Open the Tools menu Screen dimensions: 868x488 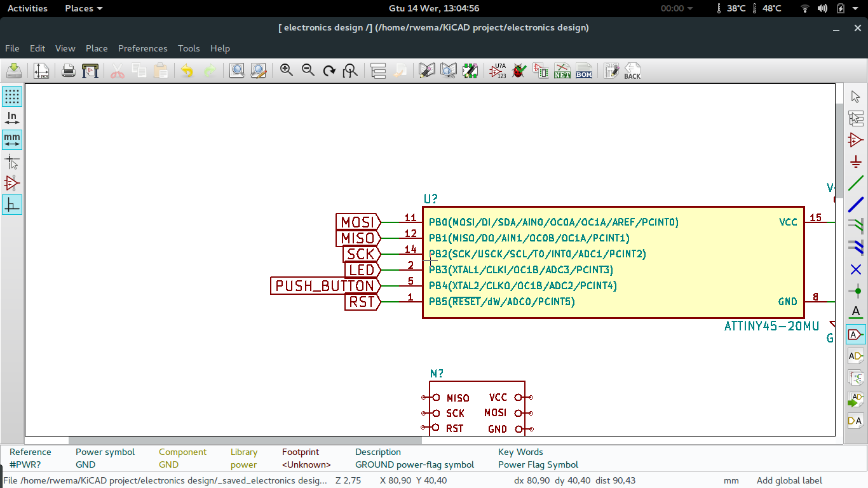pos(188,48)
